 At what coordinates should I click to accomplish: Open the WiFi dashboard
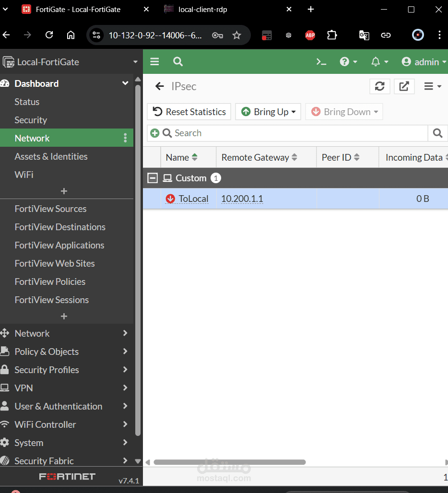click(24, 175)
